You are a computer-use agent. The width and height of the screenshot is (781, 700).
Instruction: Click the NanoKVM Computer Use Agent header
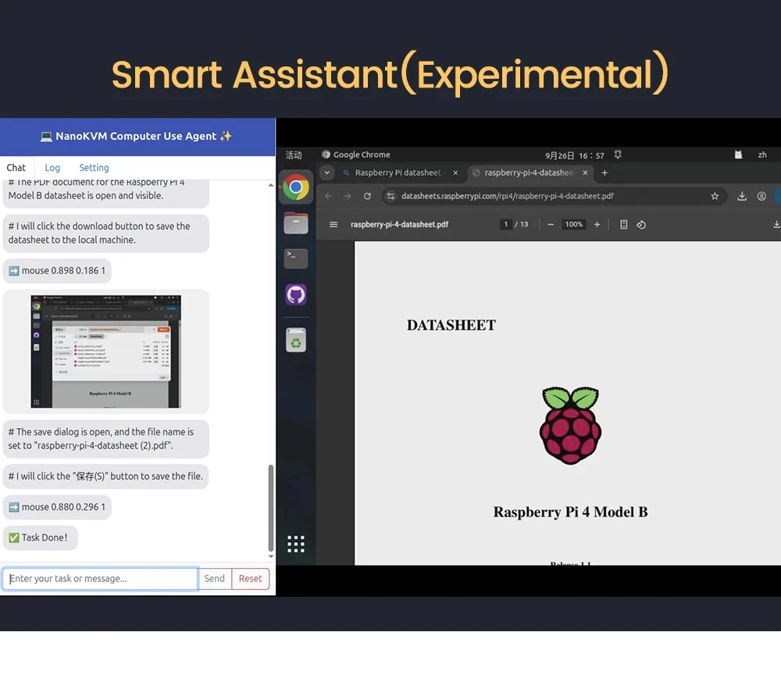(x=136, y=137)
